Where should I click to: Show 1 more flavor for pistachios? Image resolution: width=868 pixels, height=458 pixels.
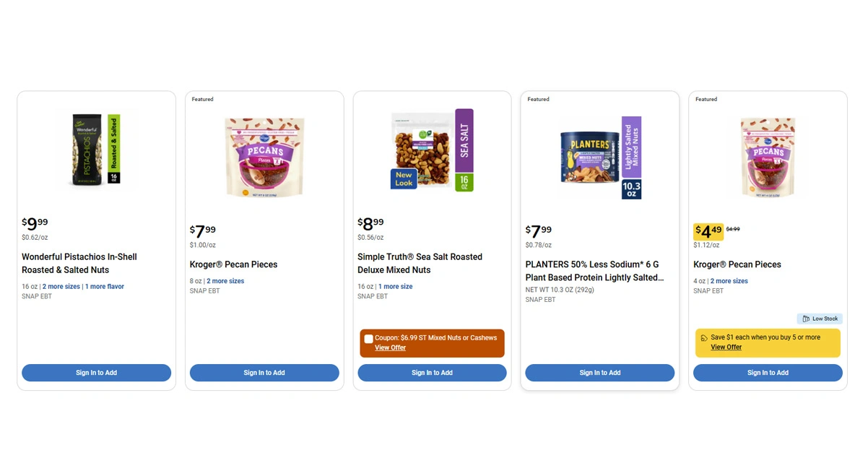(105, 287)
